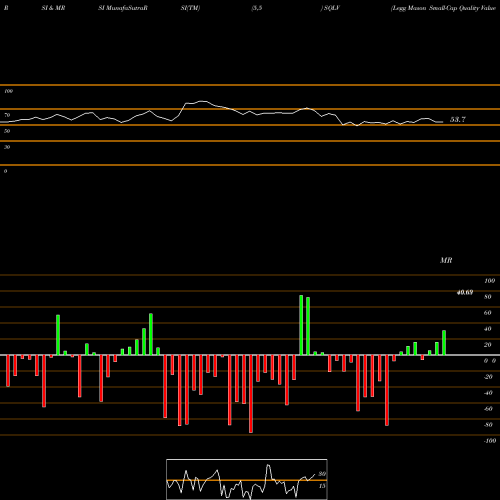Screen dimensions: 500x500
Task: Click the ") SQLV" ticker symbol
Action: pos(330,8)
